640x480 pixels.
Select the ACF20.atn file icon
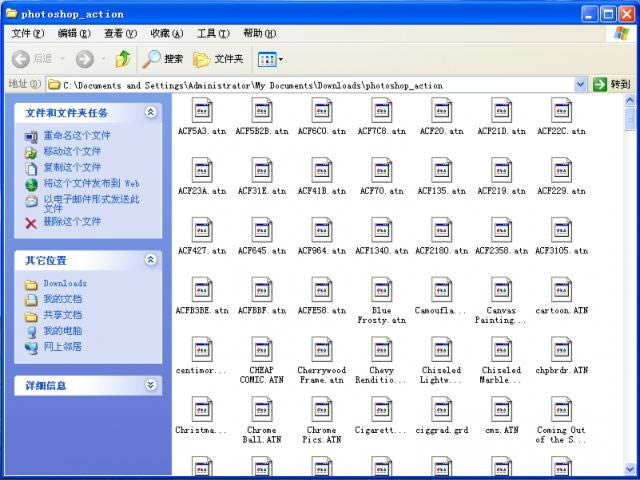coord(442,110)
